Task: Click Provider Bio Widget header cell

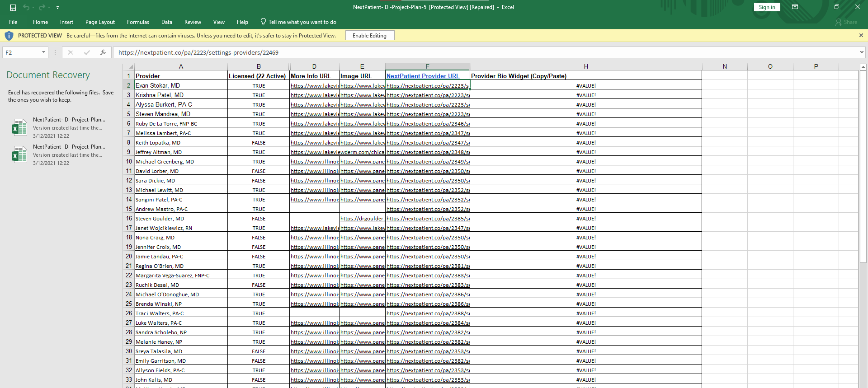Action: click(586, 76)
